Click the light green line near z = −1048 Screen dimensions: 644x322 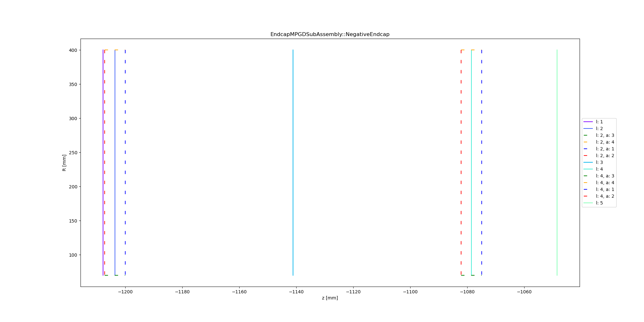coord(557,161)
